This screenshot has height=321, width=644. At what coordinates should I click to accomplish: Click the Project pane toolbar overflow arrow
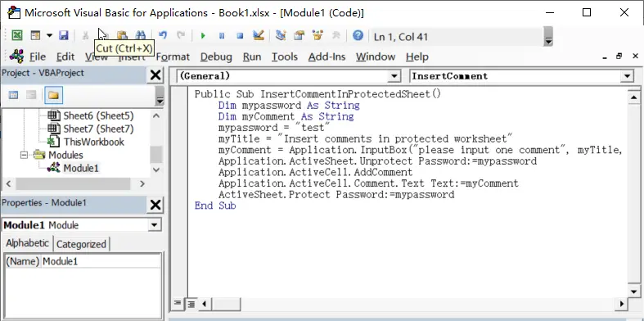pos(160,96)
